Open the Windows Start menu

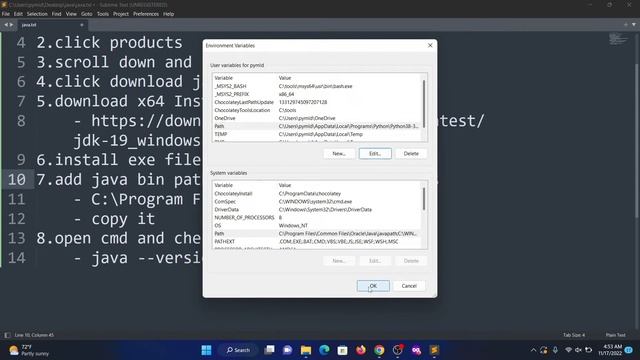[207, 350]
